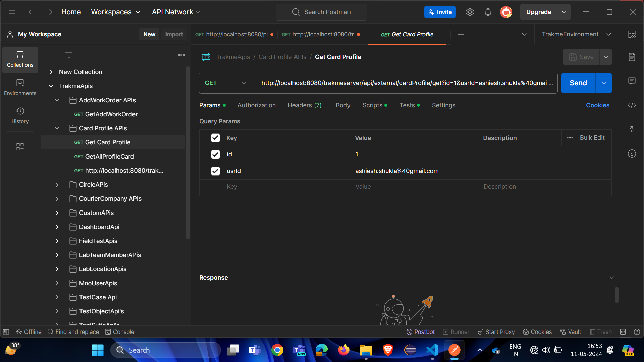The width and height of the screenshot is (644, 362).
Task: Open the code snippet icon
Action: (632, 105)
